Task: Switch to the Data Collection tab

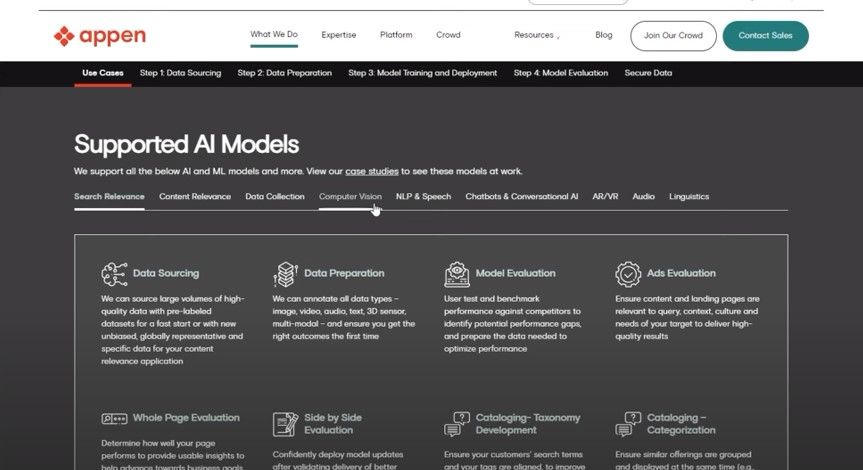Action: [275, 196]
